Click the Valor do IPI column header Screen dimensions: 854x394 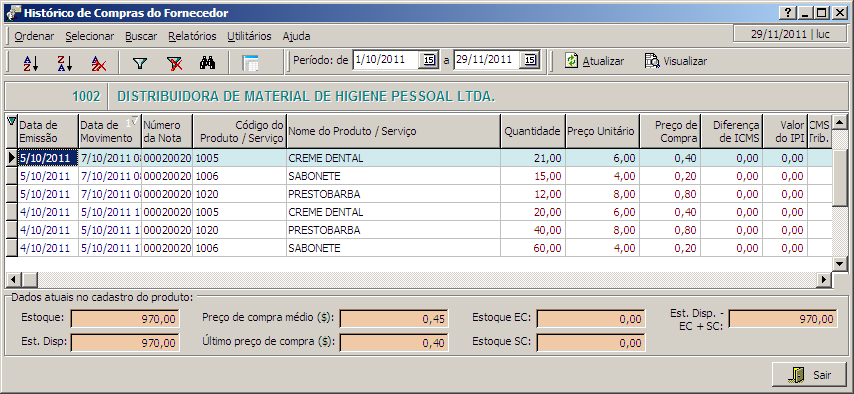click(785, 131)
